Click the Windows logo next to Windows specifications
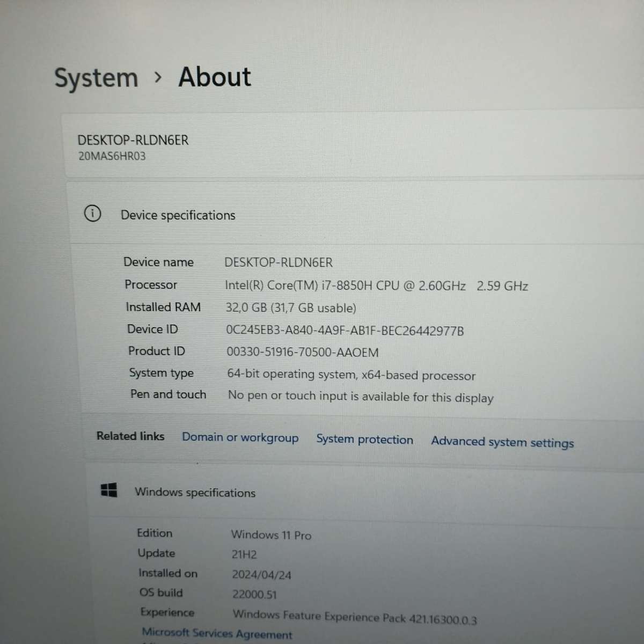This screenshot has width=644, height=644. click(108, 490)
